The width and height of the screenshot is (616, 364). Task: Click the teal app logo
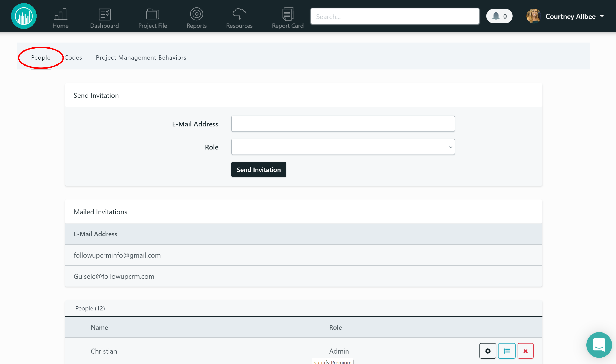coord(24,16)
